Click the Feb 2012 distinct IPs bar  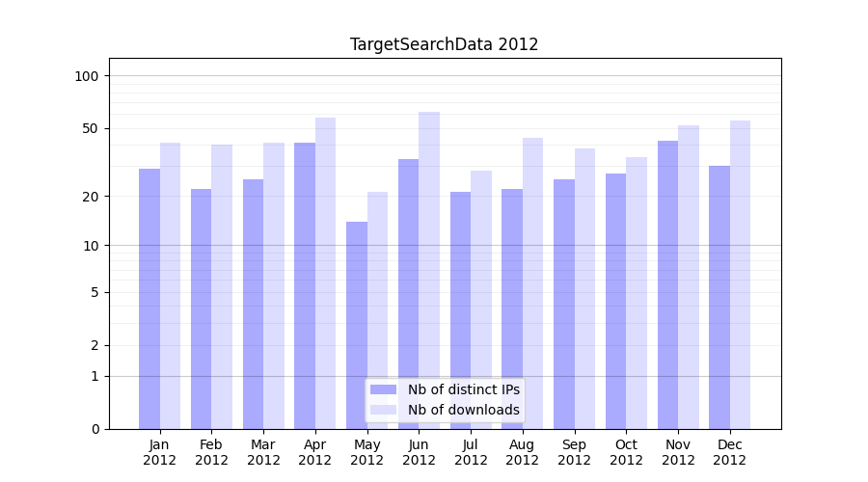[x=201, y=308]
